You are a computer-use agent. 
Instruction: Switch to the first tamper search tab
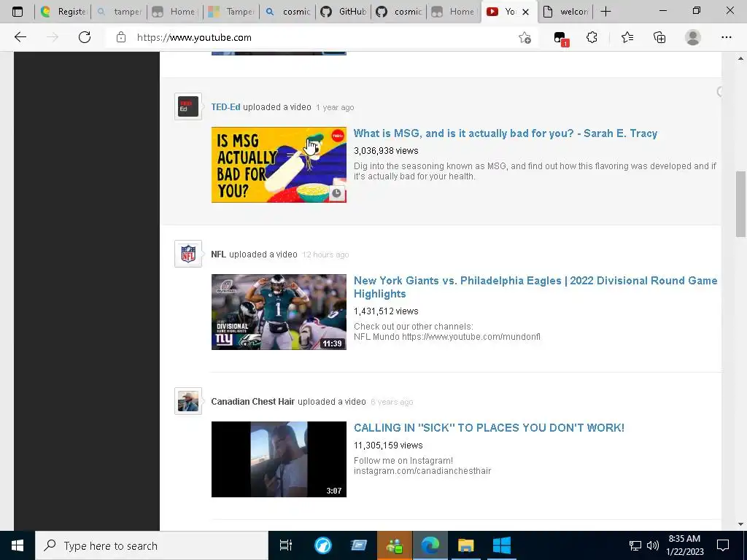(x=119, y=12)
